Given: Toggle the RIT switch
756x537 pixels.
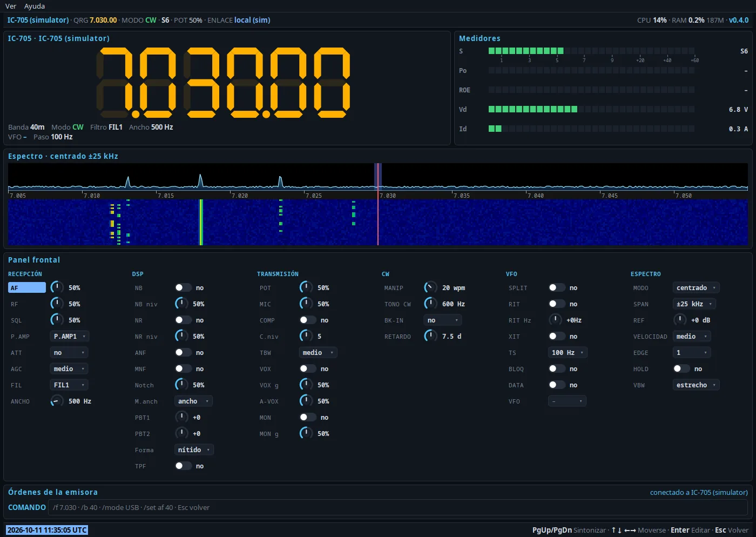Looking at the screenshot, I should pyautogui.click(x=557, y=304).
